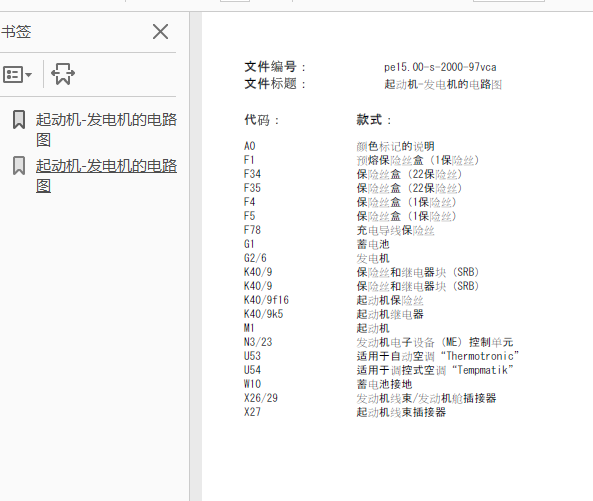Click code F5 in the list
The height and width of the screenshot is (501, 593).
point(250,216)
